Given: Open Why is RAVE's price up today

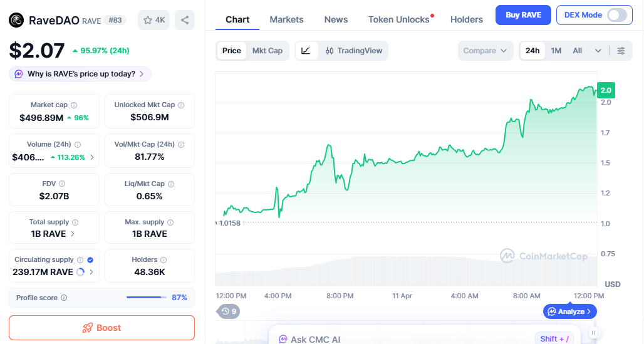Looking at the screenshot, I should coord(80,74).
